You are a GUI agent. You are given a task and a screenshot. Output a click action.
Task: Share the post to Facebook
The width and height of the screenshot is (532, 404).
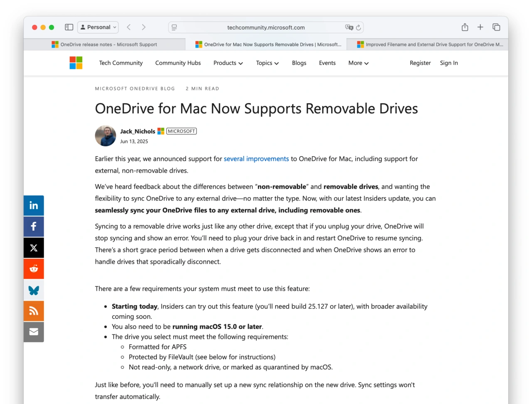[x=34, y=226]
